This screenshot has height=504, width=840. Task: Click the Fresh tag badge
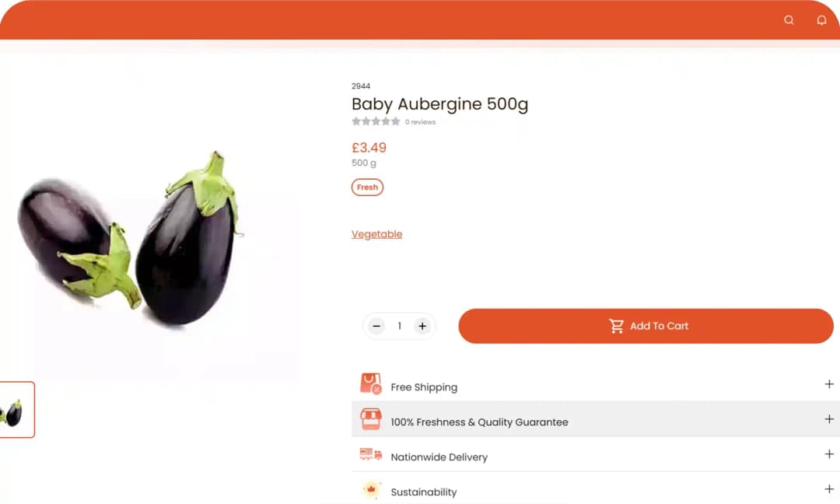click(x=367, y=187)
